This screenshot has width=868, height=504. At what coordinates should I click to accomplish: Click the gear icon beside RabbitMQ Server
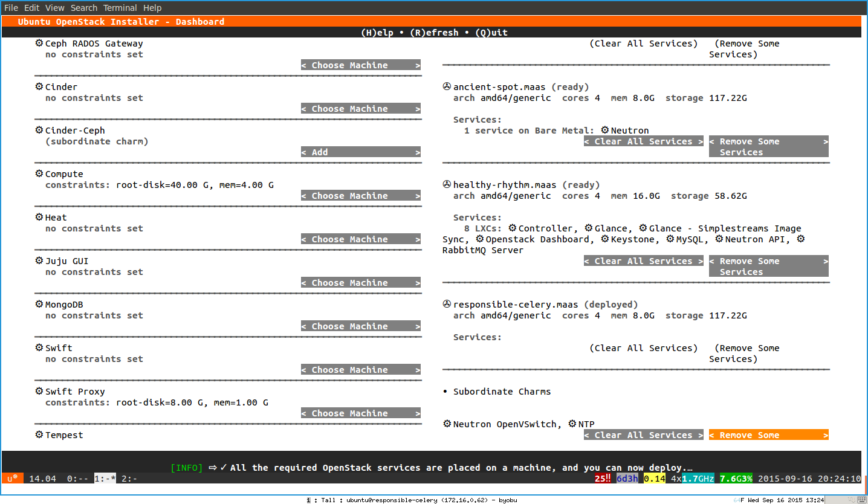[801, 239]
